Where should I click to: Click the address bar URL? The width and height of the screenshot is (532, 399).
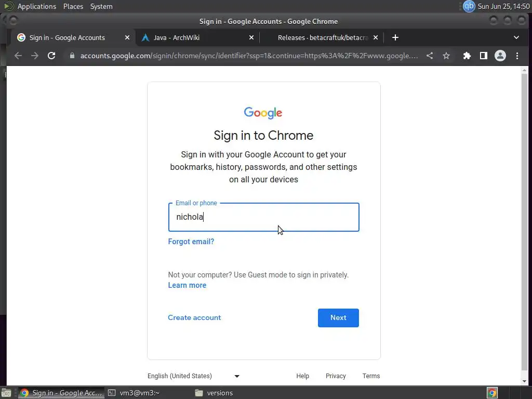[249, 56]
